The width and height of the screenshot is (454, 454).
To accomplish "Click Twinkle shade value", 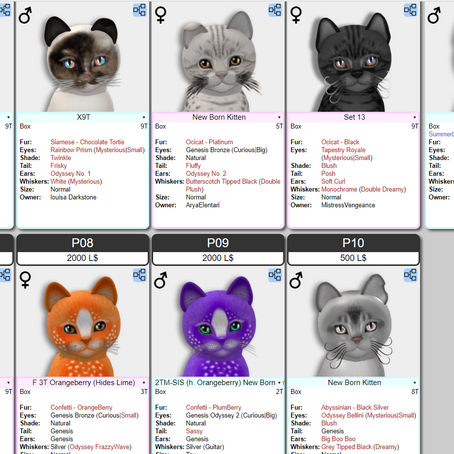I will [x=61, y=158].
